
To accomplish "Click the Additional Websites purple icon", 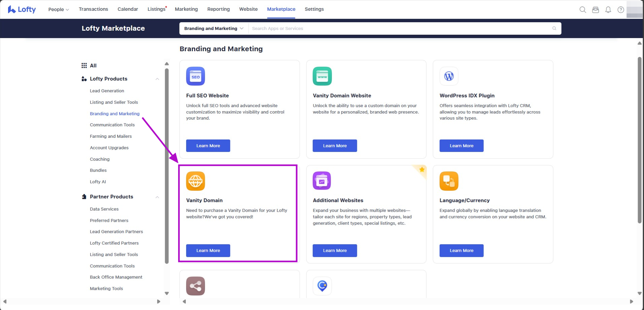I will 322,181.
